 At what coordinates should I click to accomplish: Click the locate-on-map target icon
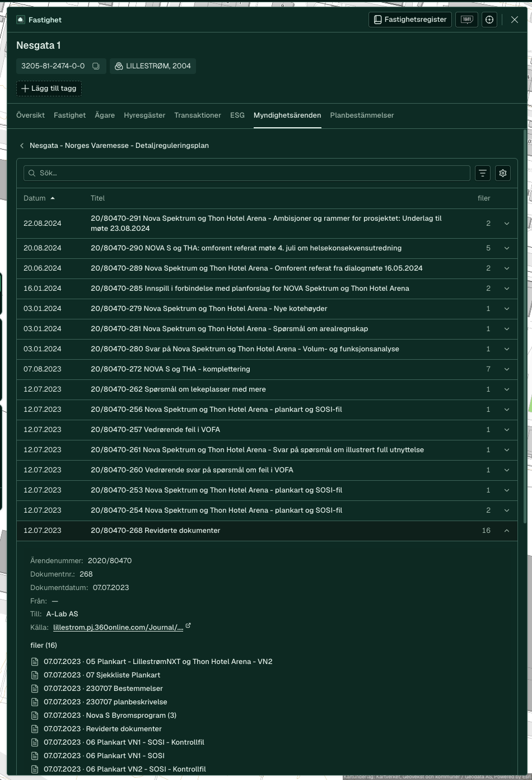(x=489, y=20)
